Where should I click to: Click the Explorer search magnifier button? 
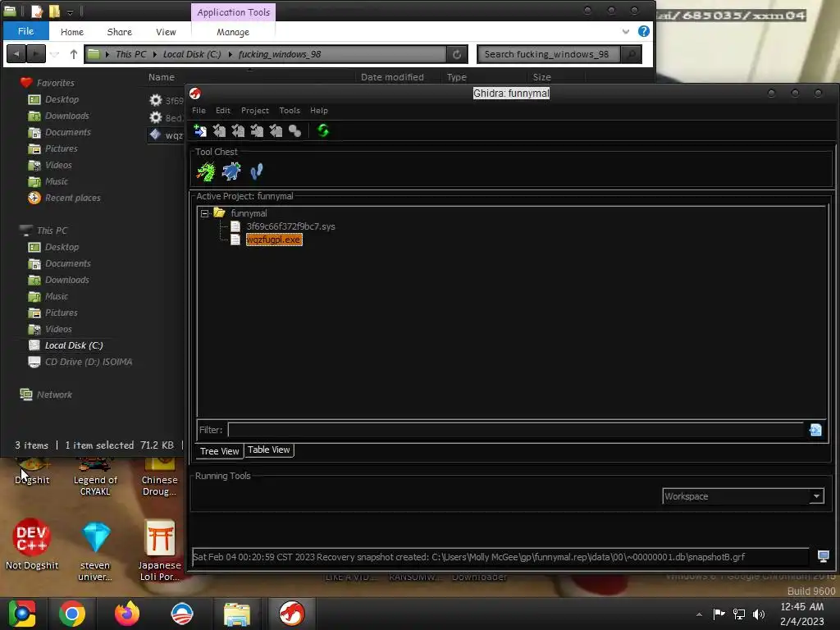click(632, 54)
